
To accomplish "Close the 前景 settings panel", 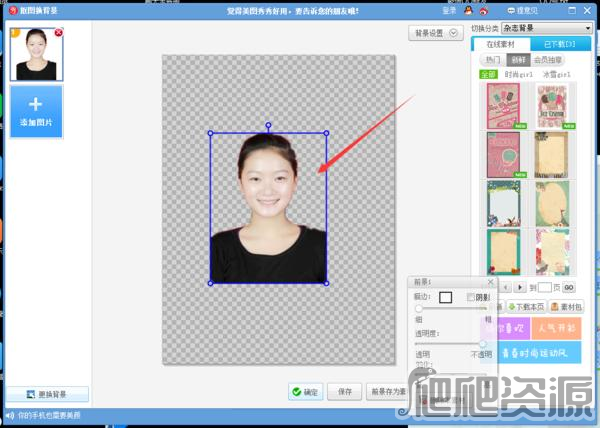I will click(491, 282).
